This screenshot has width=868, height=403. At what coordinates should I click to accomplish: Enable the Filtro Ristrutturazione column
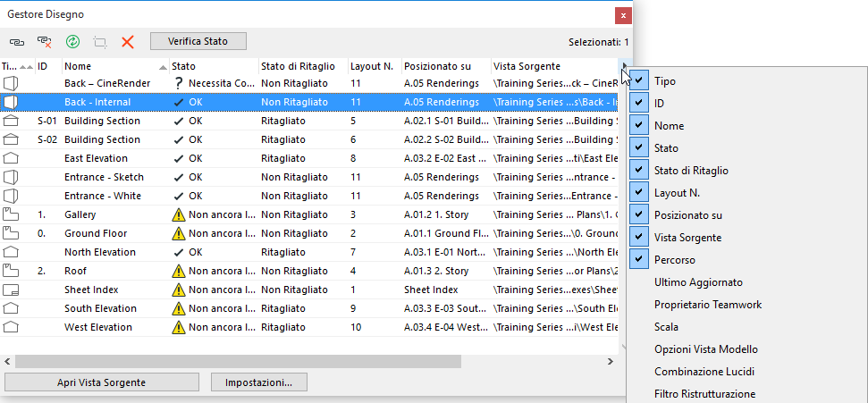point(704,394)
